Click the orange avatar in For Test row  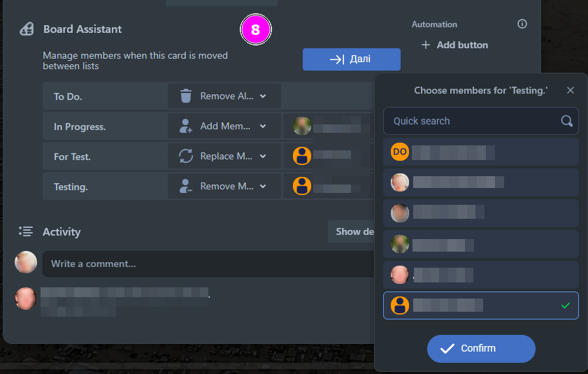(x=302, y=156)
